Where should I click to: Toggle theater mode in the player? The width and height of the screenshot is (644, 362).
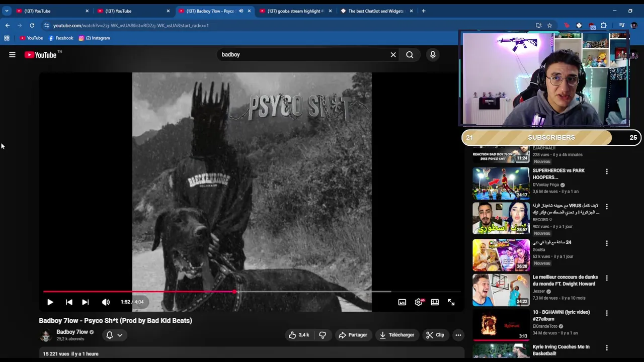[435, 302]
